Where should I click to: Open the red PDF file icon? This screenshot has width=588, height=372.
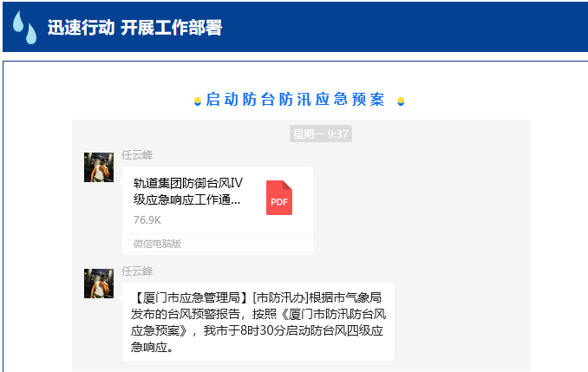click(279, 198)
